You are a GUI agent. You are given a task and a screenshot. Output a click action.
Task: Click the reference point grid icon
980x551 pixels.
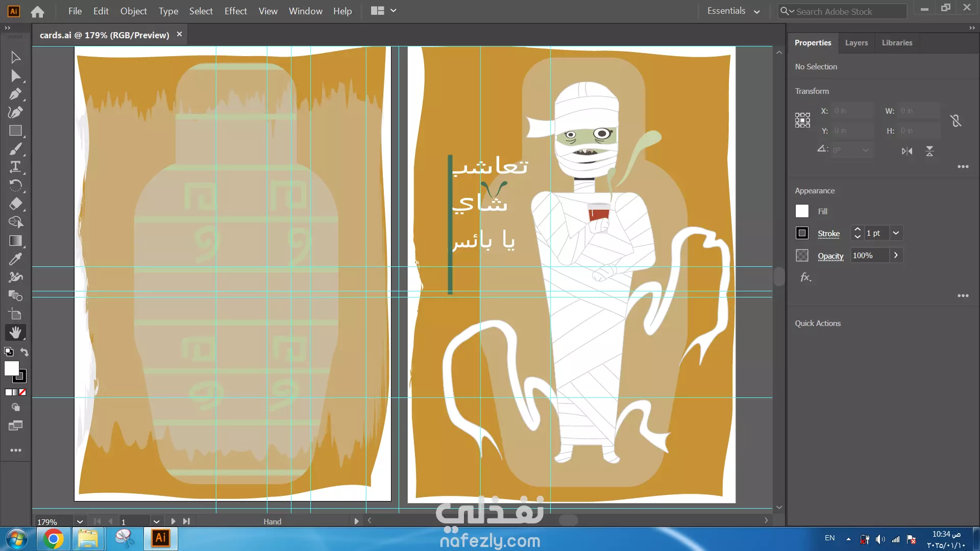802,120
